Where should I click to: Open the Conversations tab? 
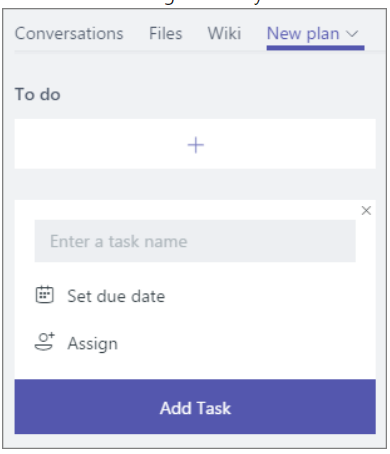tap(69, 34)
